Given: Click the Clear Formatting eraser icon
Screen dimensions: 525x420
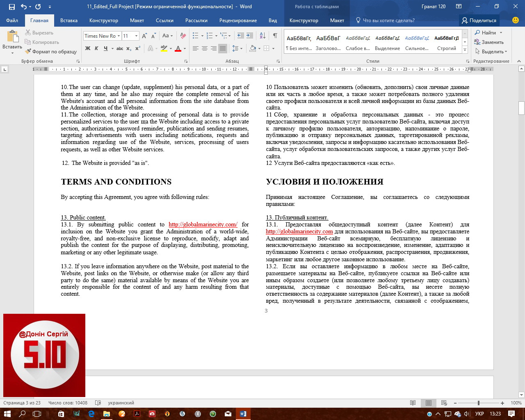Looking at the screenshot, I should coord(183,36).
